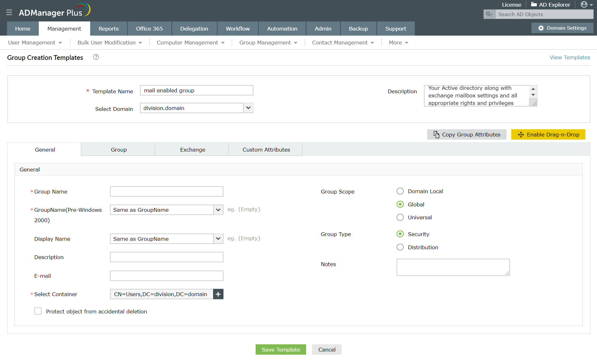Click the search icon in Search AD Objects

pos(489,14)
